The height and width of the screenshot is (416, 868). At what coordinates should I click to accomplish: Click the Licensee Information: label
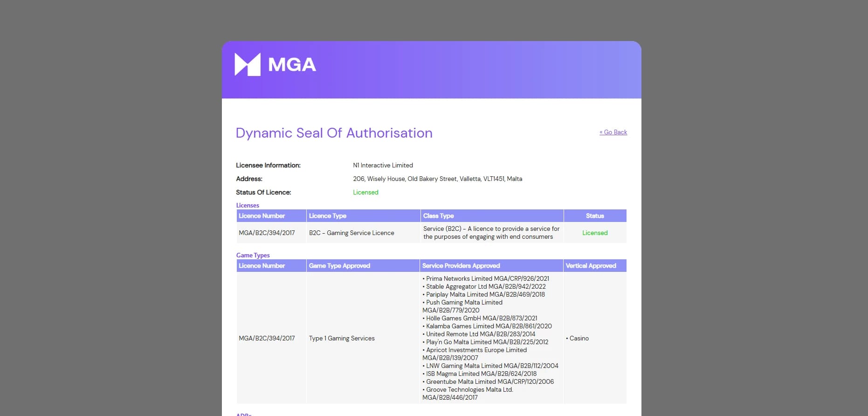[268, 165]
